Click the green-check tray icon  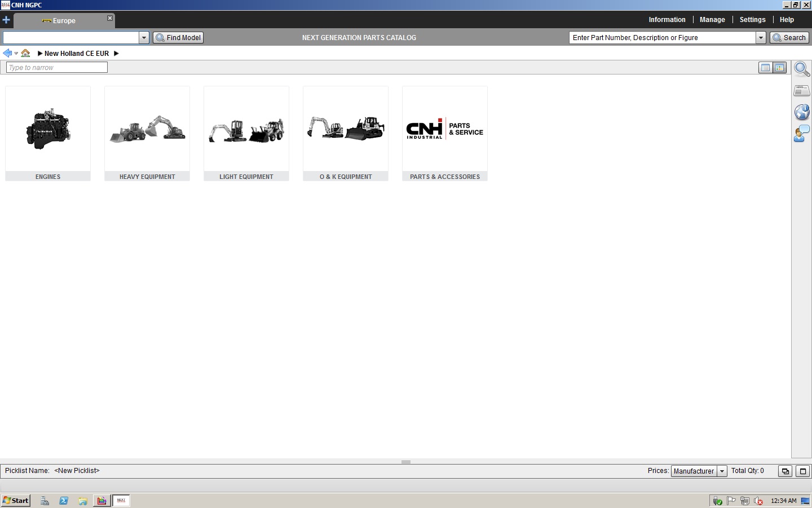[x=718, y=501]
